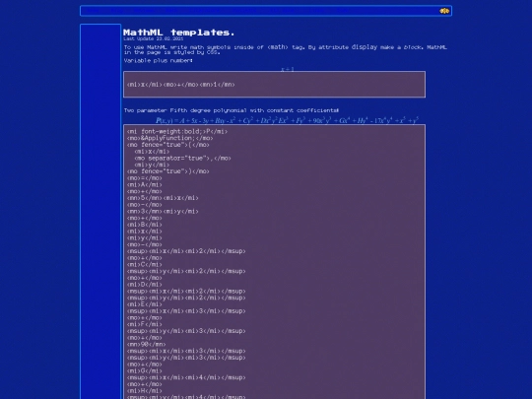Click the 'Two parameter Fifth degree polynomial' caption

[x=232, y=110]
